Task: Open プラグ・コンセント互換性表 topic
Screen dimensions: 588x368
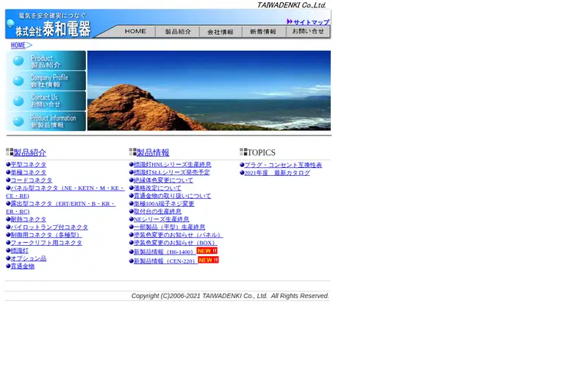Action: point(283,165)
